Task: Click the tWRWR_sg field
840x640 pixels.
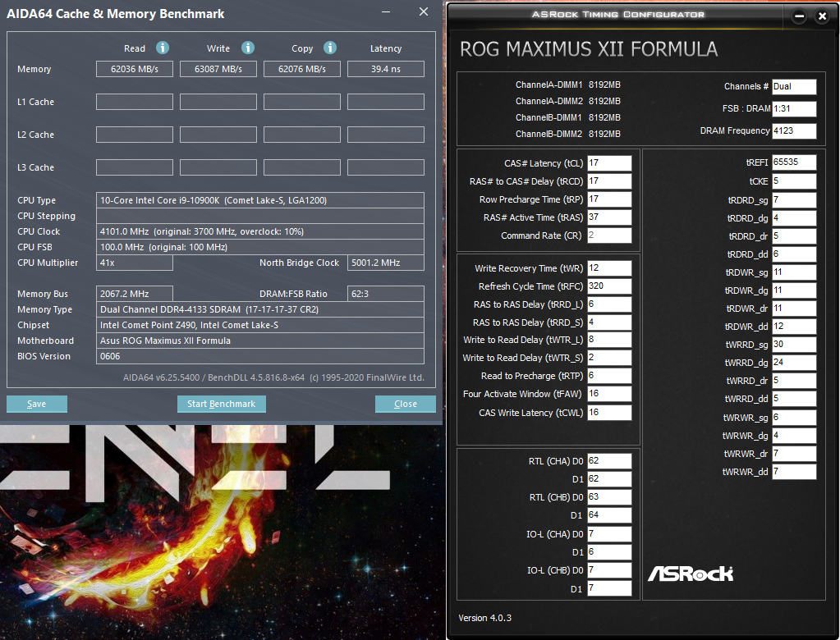Action: (x=794, y=418)
